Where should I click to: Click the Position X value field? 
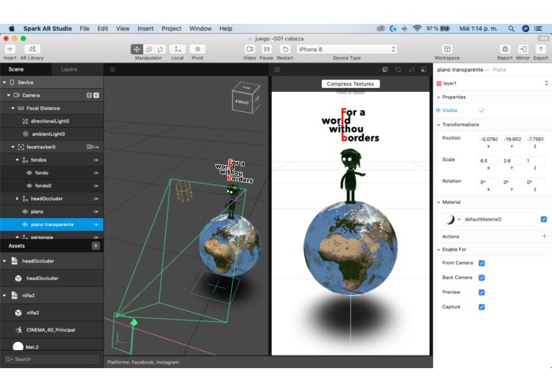[488, 139]
